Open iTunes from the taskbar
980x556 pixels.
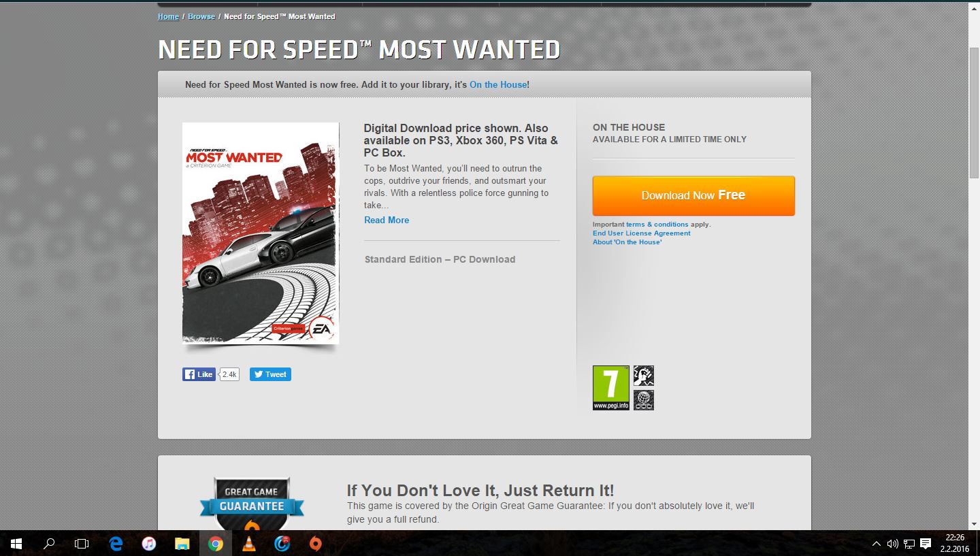(149, 544)
